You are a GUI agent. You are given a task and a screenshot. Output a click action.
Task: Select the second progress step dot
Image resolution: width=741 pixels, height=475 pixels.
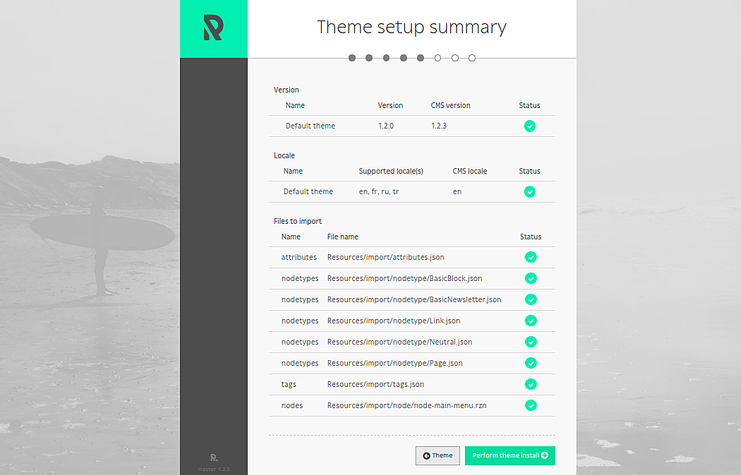pyautogui.click(x=369, y=58)
